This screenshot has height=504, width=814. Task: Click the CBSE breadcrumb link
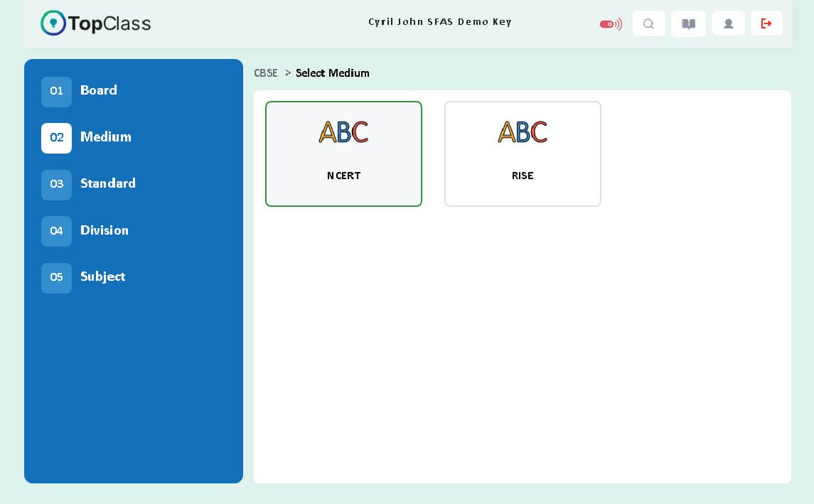(x=266, y=73)
